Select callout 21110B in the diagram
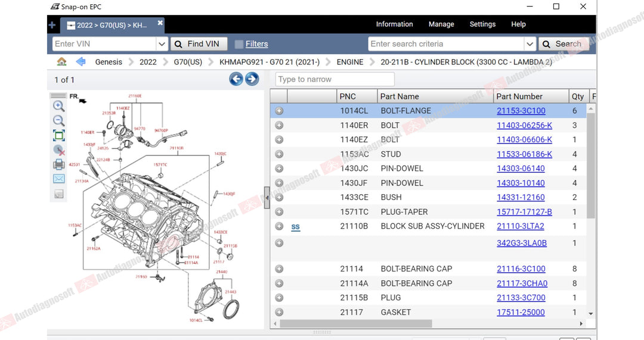 (x=177, y=148)
